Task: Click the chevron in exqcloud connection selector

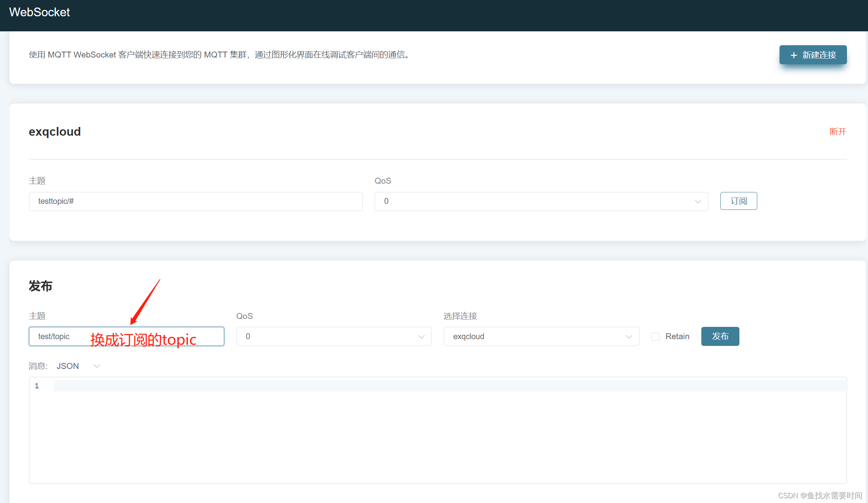Action: tap(629, 337)
